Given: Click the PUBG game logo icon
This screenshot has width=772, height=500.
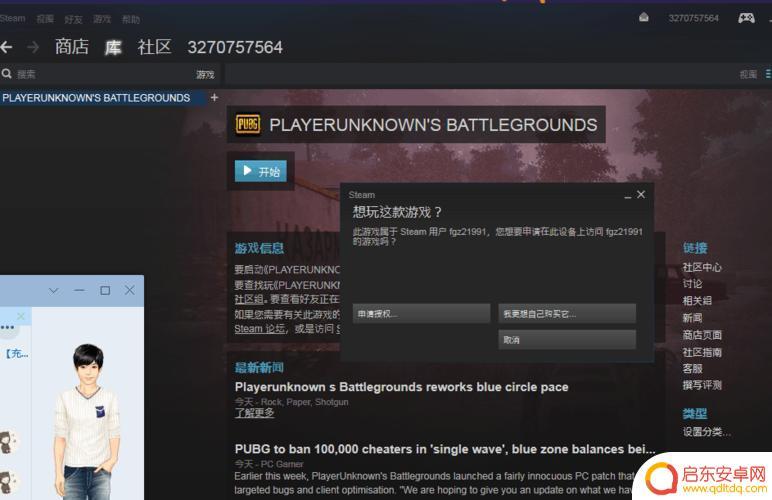Looking at the screenshot, I should (x=248, y=125).
